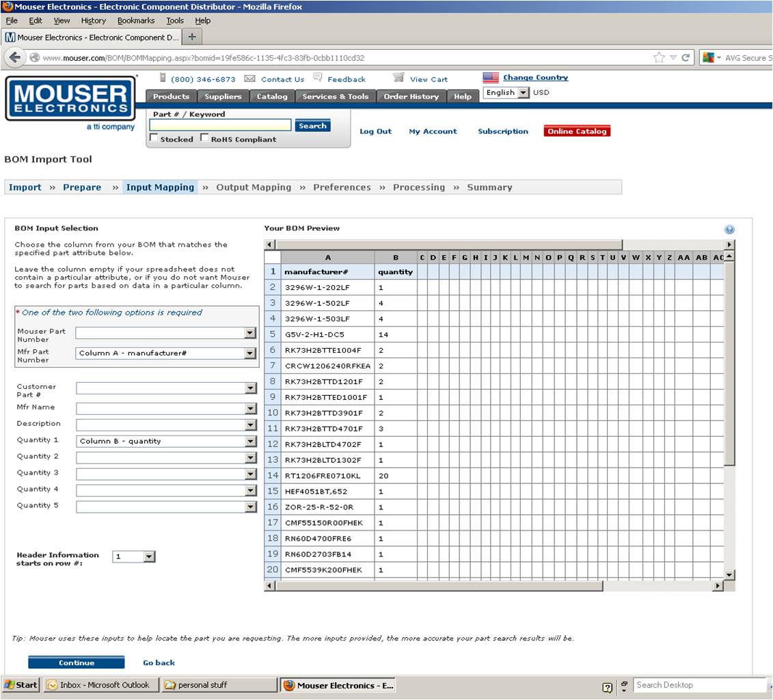
Task: Open the Header Information row dropdown
Action: [x=150, y=556]
